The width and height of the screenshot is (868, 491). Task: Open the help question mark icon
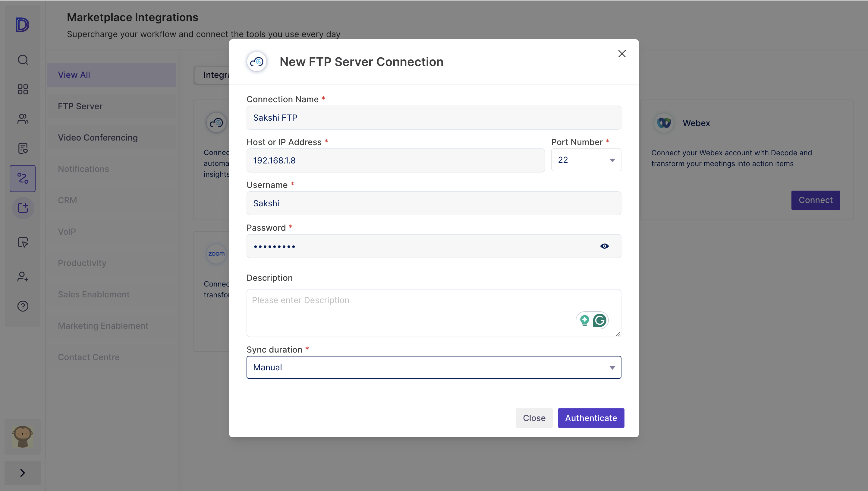[x=23, y=306]
